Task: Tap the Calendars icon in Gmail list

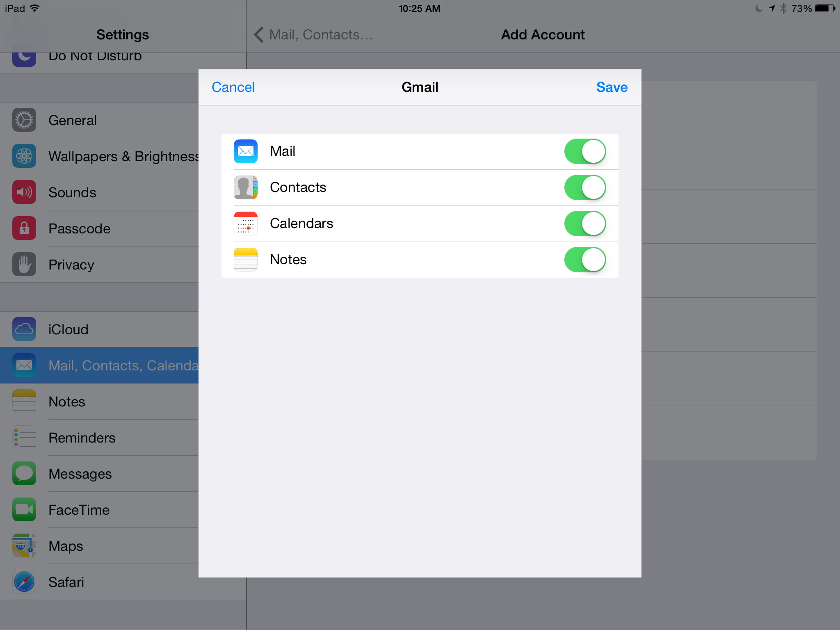Action: tap(245, 224)
